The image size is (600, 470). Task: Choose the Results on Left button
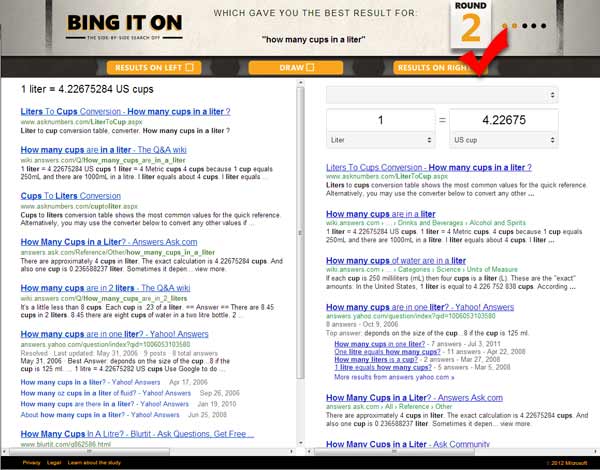point(154,68)
